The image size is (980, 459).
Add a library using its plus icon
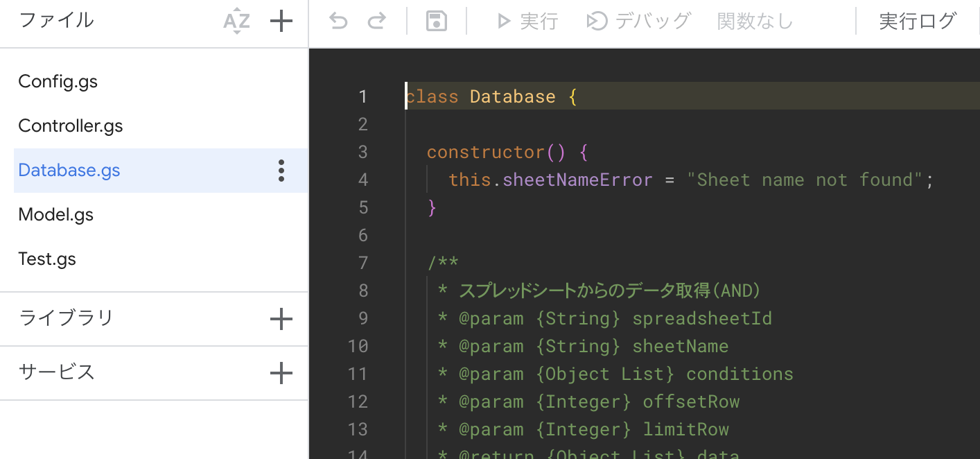pyautogui.click(x=281, y=318)
